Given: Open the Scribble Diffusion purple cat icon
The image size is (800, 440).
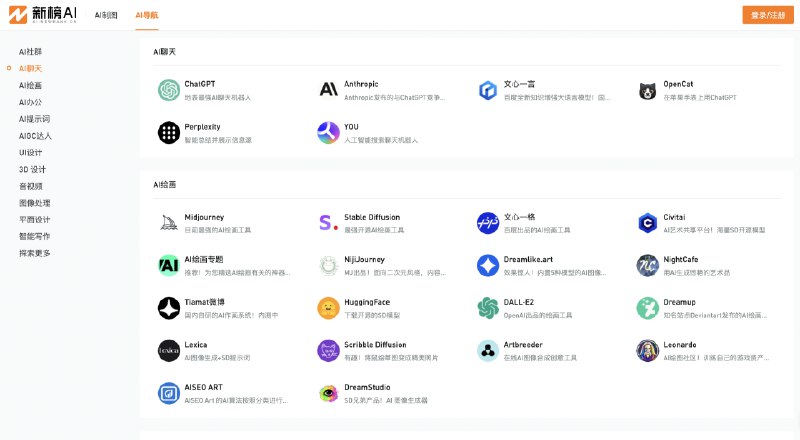Looking at the screenshot, I should (329, 351).
